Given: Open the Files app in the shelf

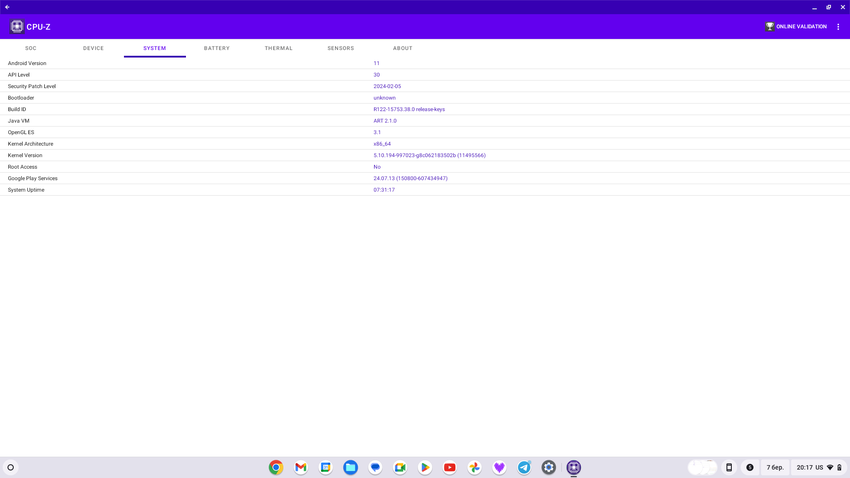Looking at the screenshot, I should pos(350,467).
